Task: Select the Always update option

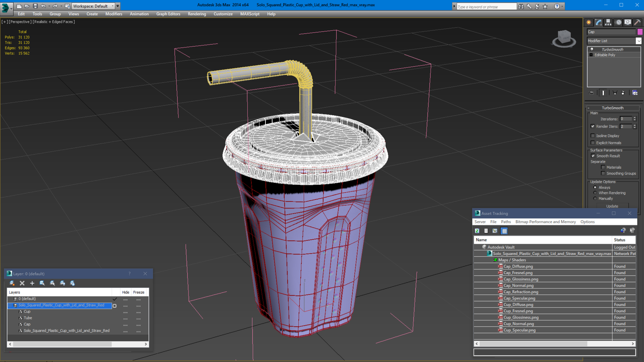Action: (x=595, y=187)
